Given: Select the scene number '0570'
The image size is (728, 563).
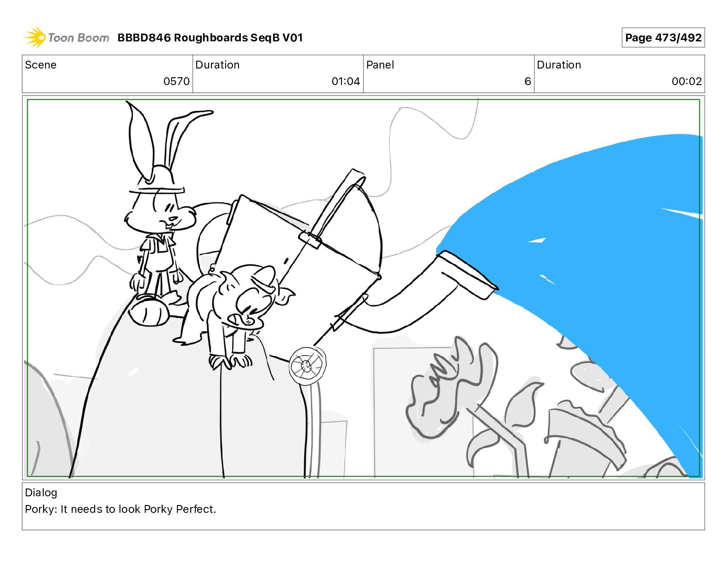Looking at the screenshot, I should click(x=176, y=81).
